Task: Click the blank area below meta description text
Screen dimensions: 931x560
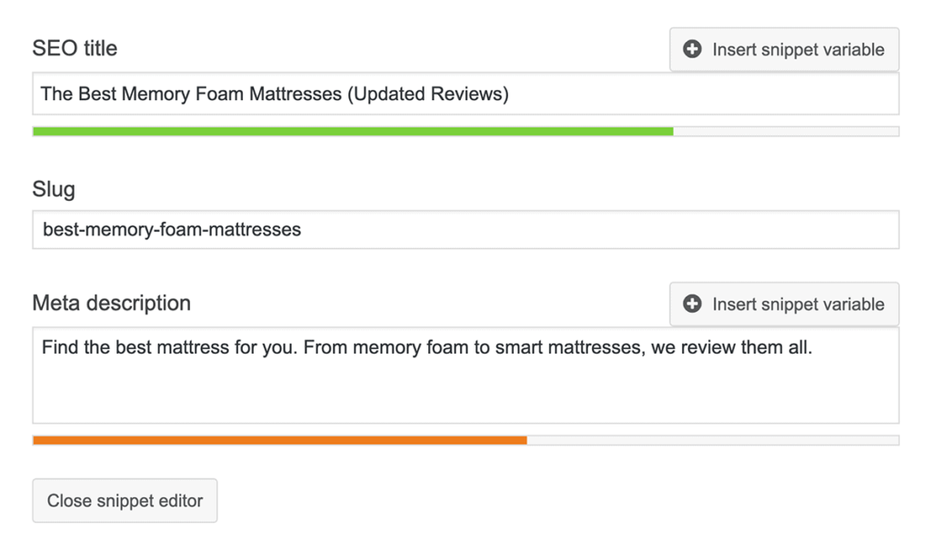Action: (x=455, y=395)
